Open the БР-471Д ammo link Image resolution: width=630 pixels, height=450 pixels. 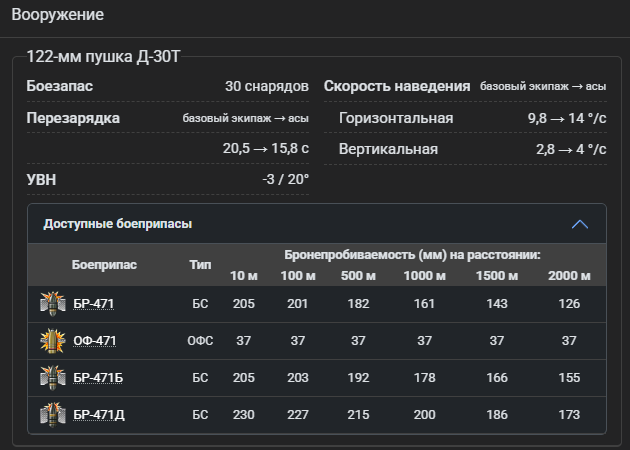[99, 415]
